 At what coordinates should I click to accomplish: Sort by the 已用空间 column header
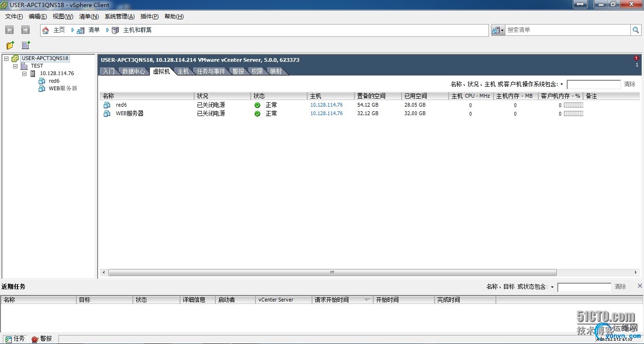tap(425, 96)
